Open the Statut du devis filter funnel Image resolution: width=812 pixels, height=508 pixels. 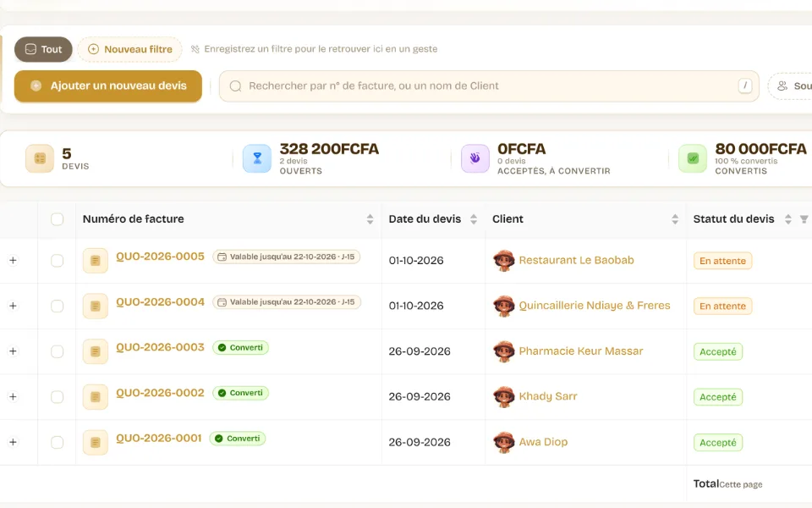804,219
